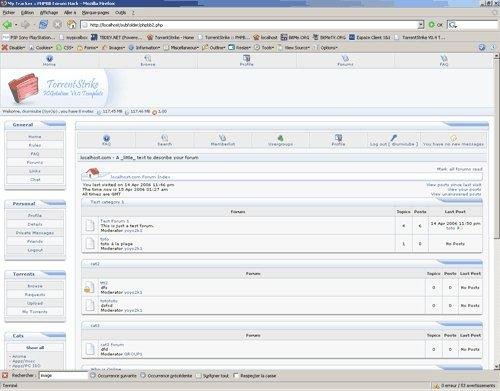This screenshot has width=500, height=391.
Task: Click the locked tes2 forum folder icon
Action: 90,287
